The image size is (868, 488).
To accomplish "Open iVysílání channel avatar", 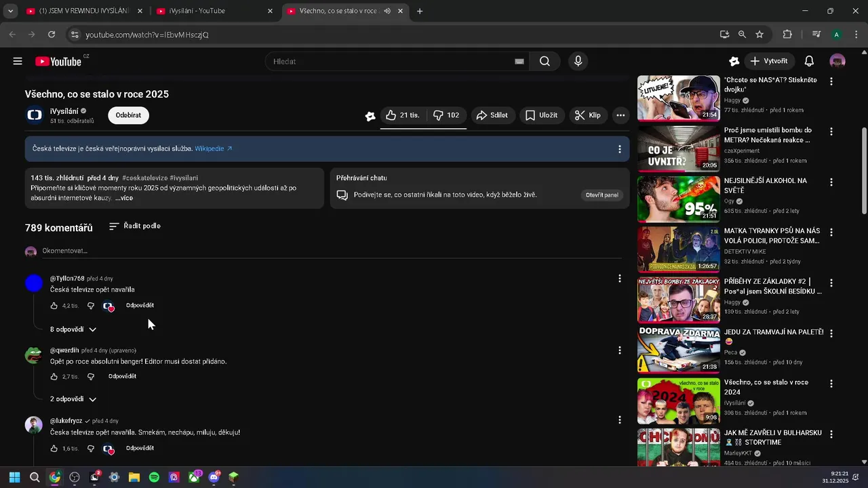I will [x=35, y=115].
